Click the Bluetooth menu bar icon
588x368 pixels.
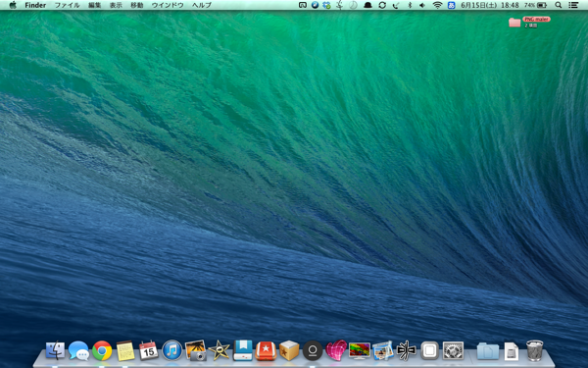click(x=410, y=5)
